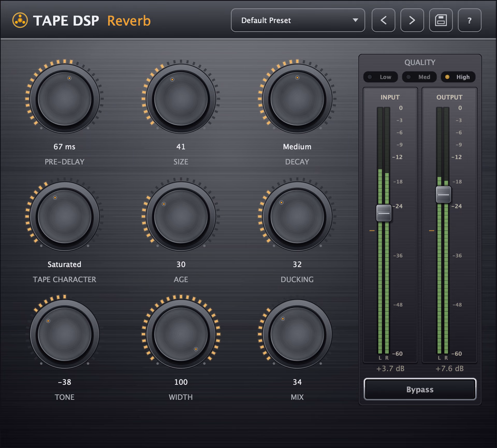
Task: Click the Pre-Delay knob
Action: [x=65, y=98]
